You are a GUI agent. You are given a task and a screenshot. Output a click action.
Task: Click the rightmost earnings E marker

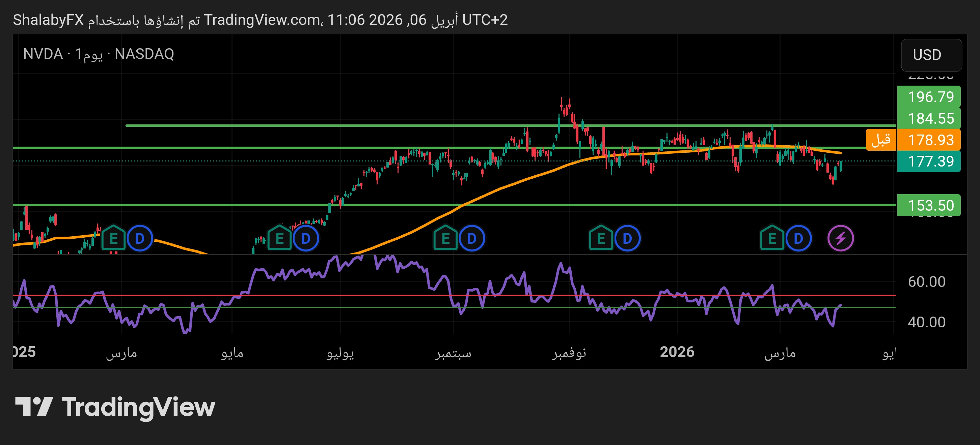click(772, 238)
